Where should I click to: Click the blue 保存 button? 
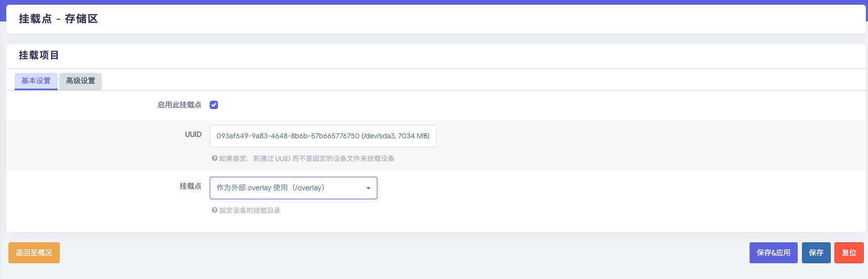pyautogui.click(x=816, y=253)
